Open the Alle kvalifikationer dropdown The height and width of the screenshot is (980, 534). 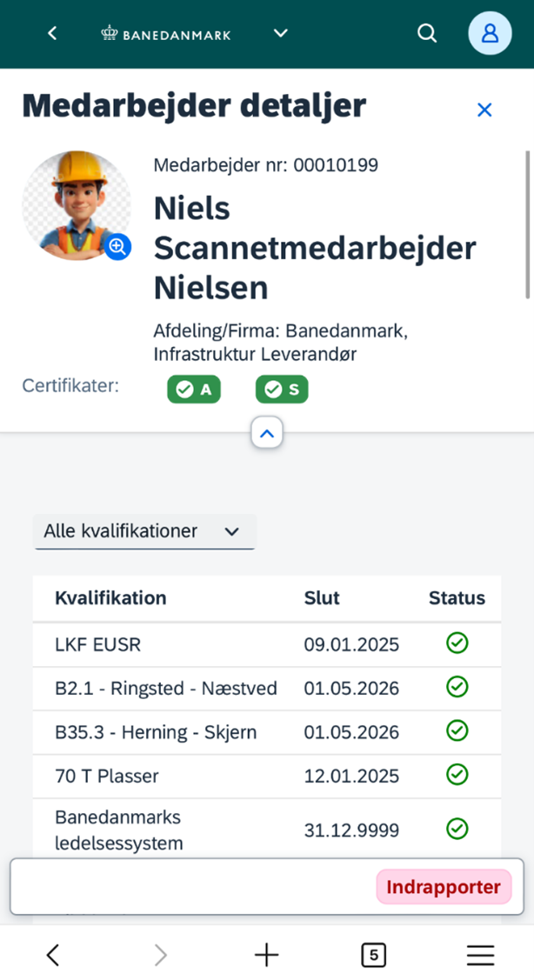[144, 531]
